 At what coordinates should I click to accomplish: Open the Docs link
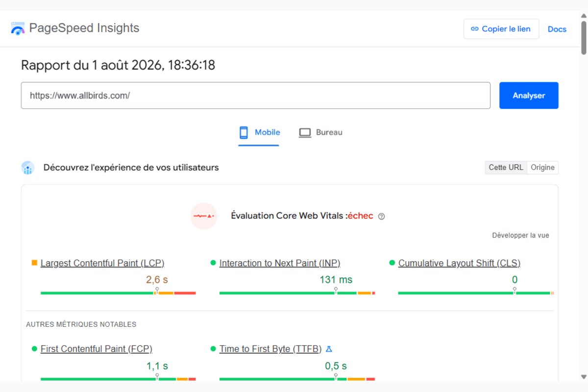[x=557, y=29]
